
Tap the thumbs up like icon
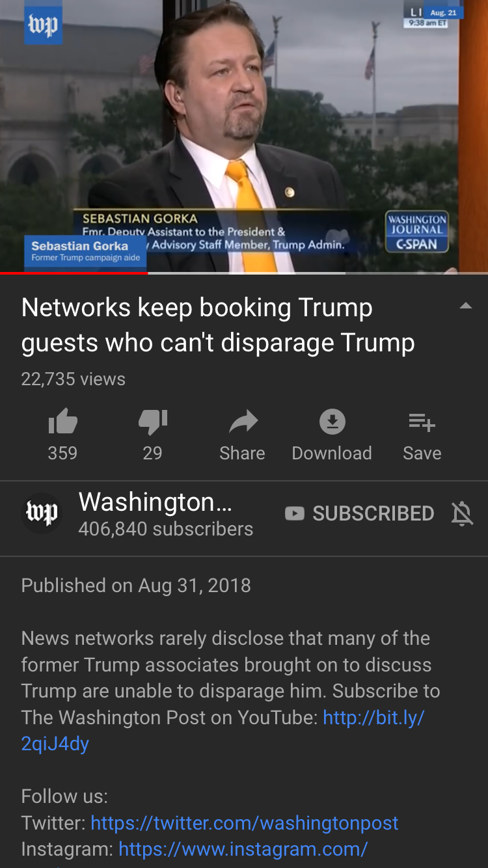coord(63,423)
